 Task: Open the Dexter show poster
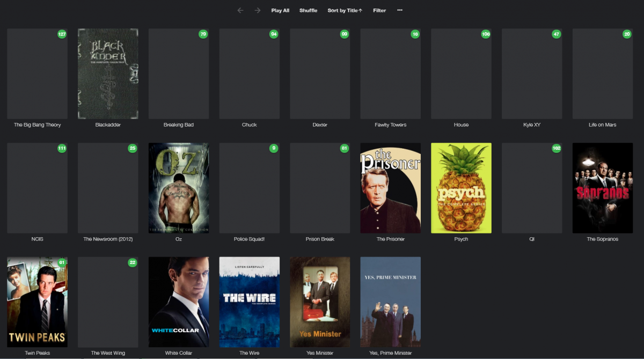[x=320, y=74]
